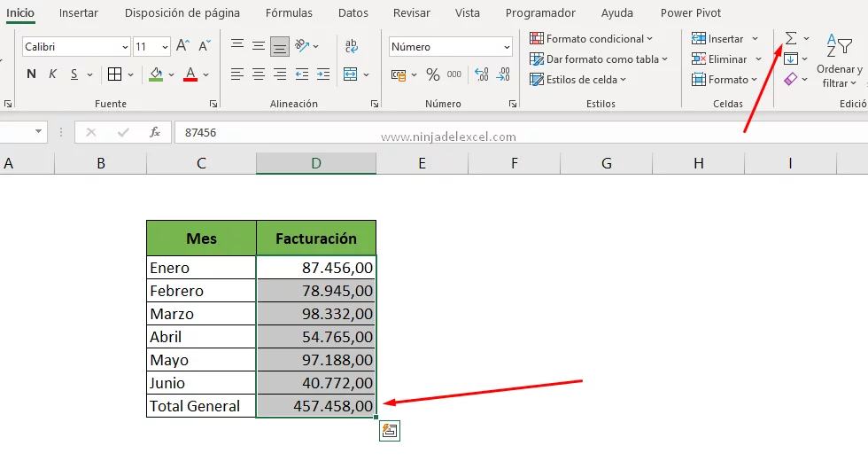Switch to the Fórmulas tab
Image resolution: width=868 pixels, height=469 pixels.
tap(288, 13)
